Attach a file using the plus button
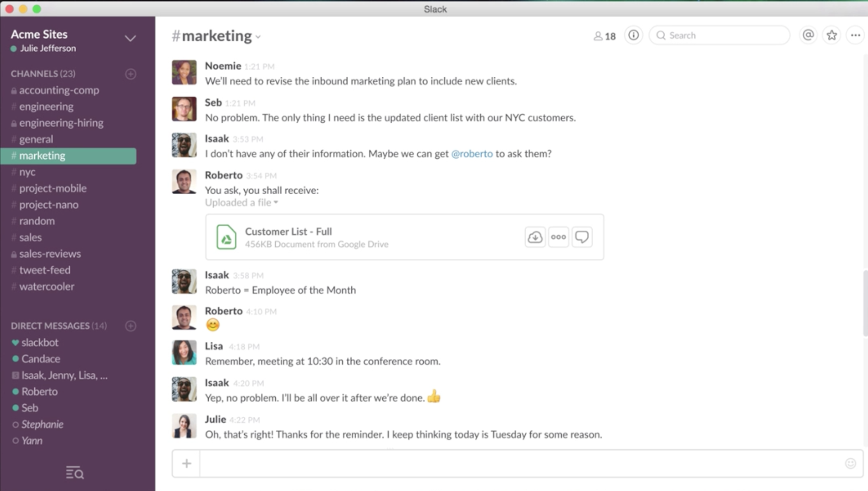 point(186,463)
